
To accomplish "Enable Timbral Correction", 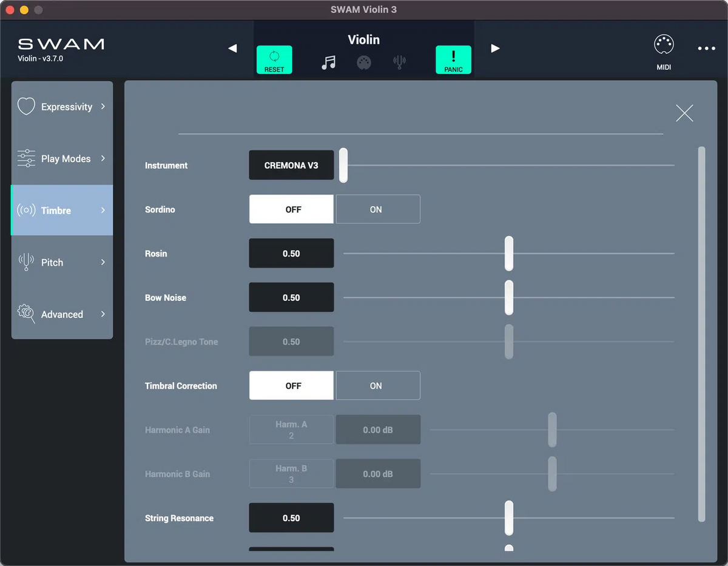I will coord(377,385).
